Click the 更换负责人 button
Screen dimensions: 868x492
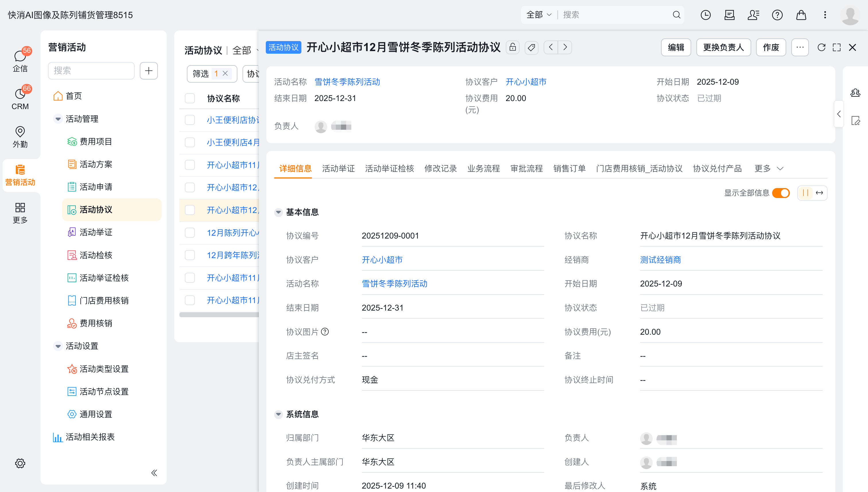tap(723, 47)
